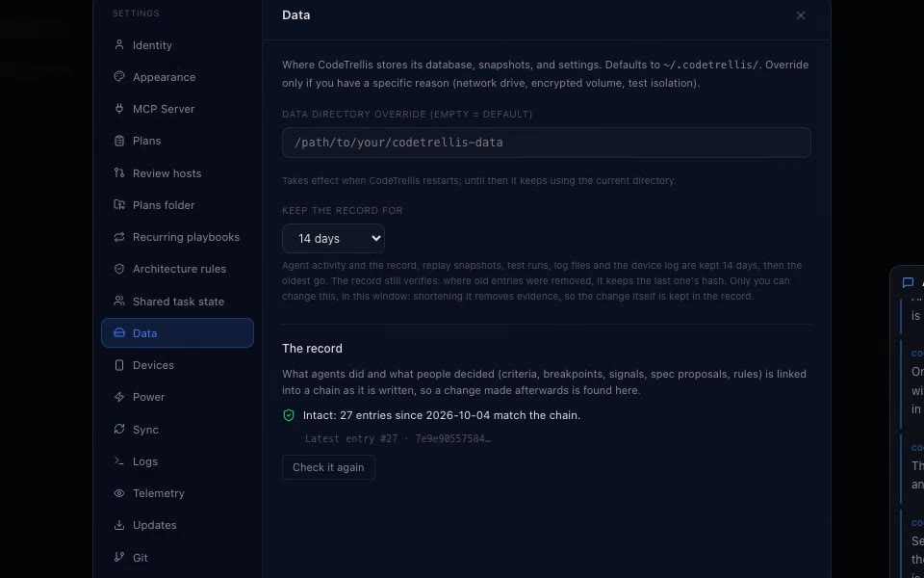
Task: Click the Plans clipboard icon
Action: pyautogui.click(x=119, y=141)
